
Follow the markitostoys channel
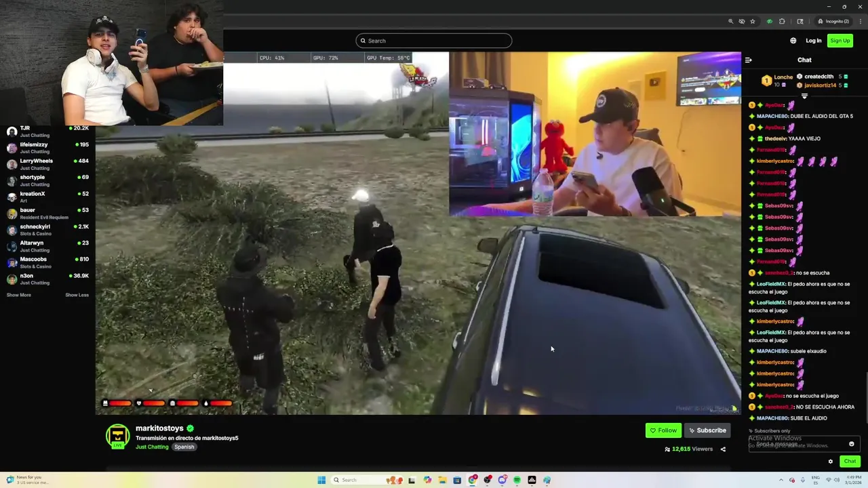[663, 430]
